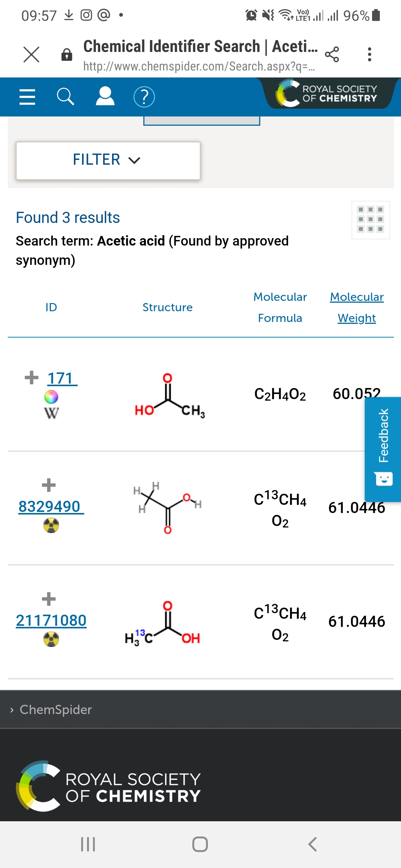Share the page via browser share icon

coord(332,55)
